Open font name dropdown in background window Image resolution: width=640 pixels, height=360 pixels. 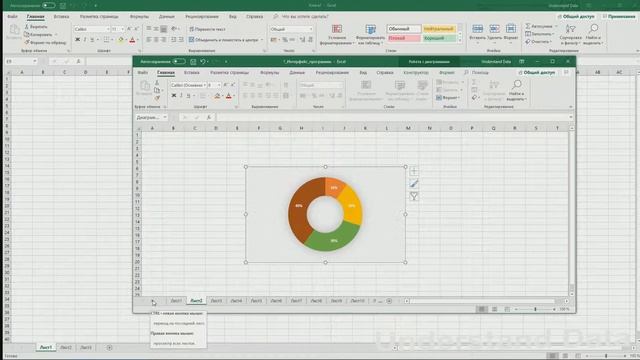pos(108,29)
